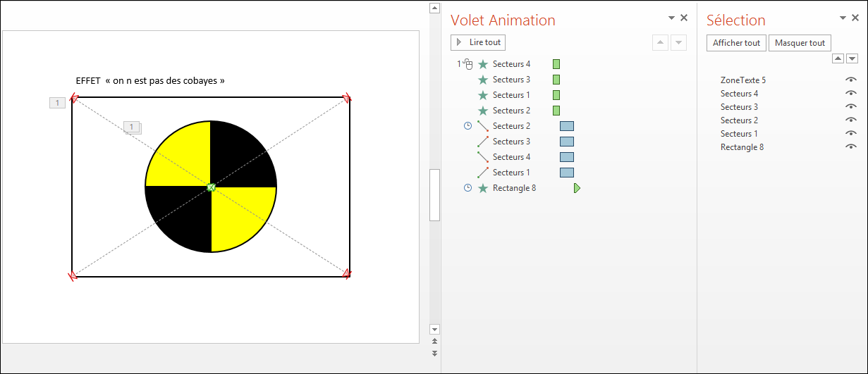
Task: Click the Afficher tout button
Action: (736, 43)
